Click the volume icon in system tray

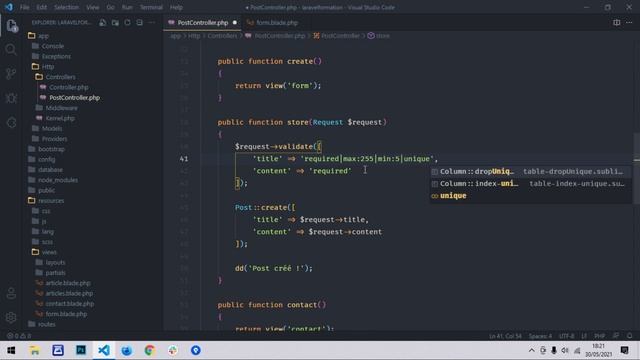point(565,350)
